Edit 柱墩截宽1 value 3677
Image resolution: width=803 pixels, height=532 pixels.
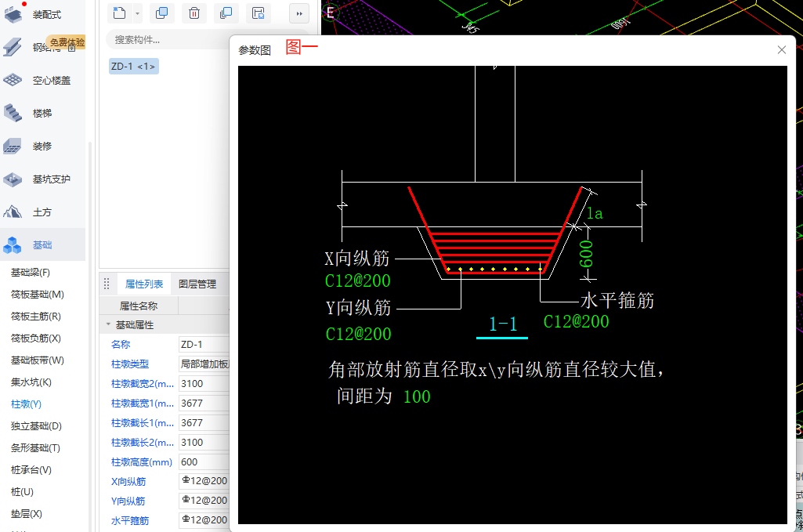204,403
